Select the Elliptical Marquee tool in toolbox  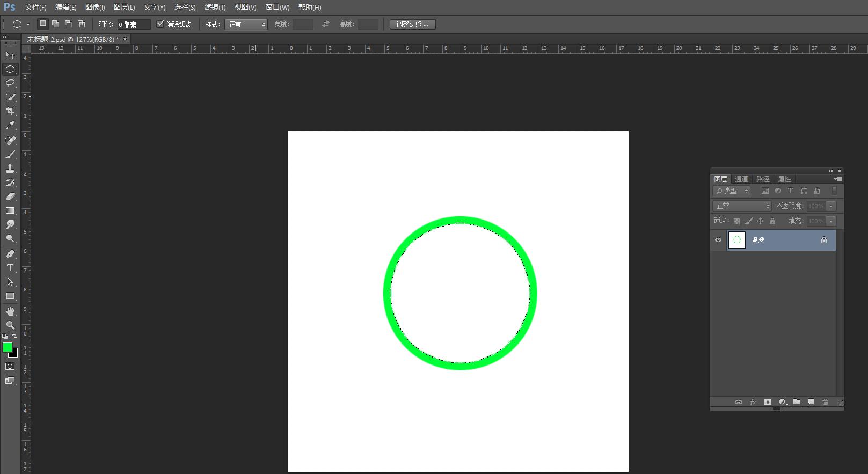click(10, 69)
